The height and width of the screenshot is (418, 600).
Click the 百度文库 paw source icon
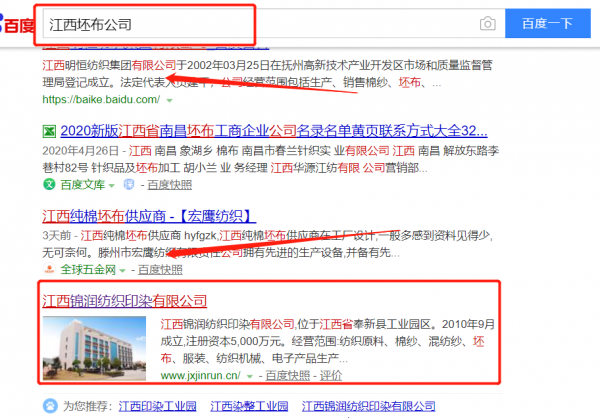pyautogui.click(x=48, y=186)
